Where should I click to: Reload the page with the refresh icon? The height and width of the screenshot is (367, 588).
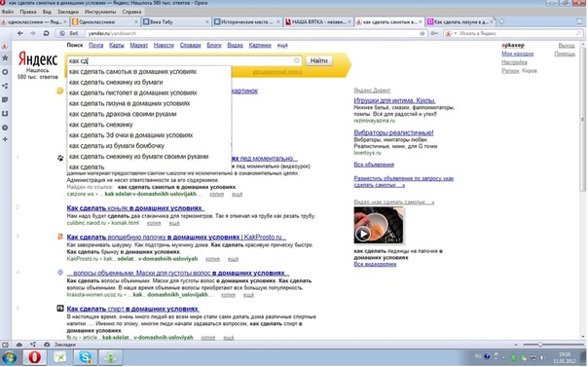[x=46, y=33]
